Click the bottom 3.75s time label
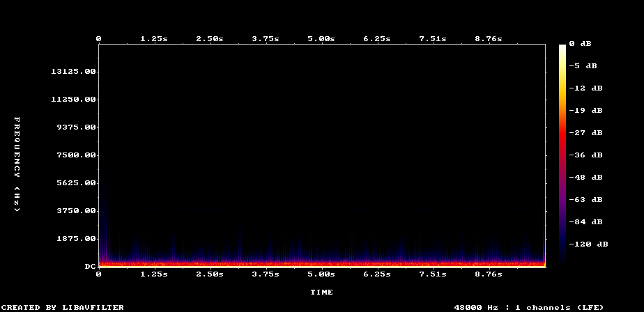644x312 pixels. click(266, 274)
